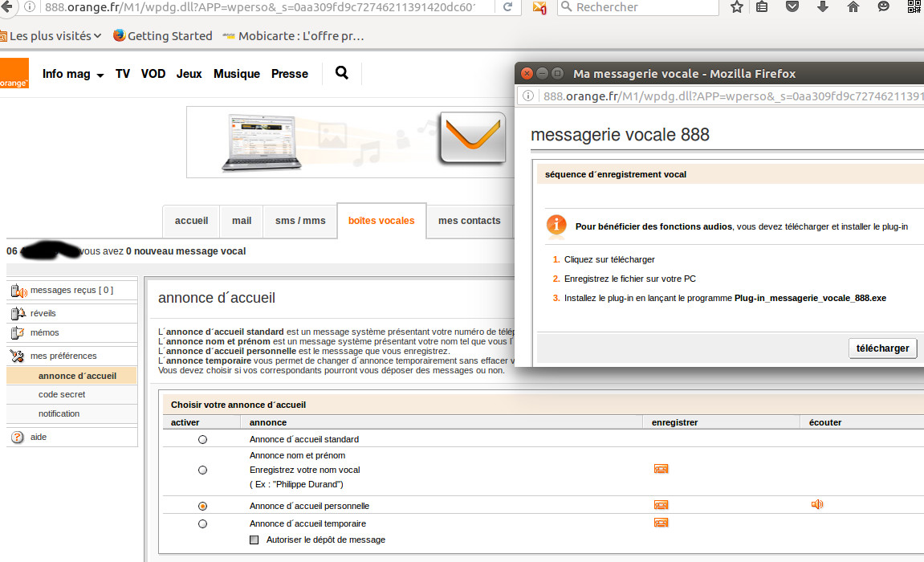Open the TV menu item
924x562 pixels.
click(123, 74)
